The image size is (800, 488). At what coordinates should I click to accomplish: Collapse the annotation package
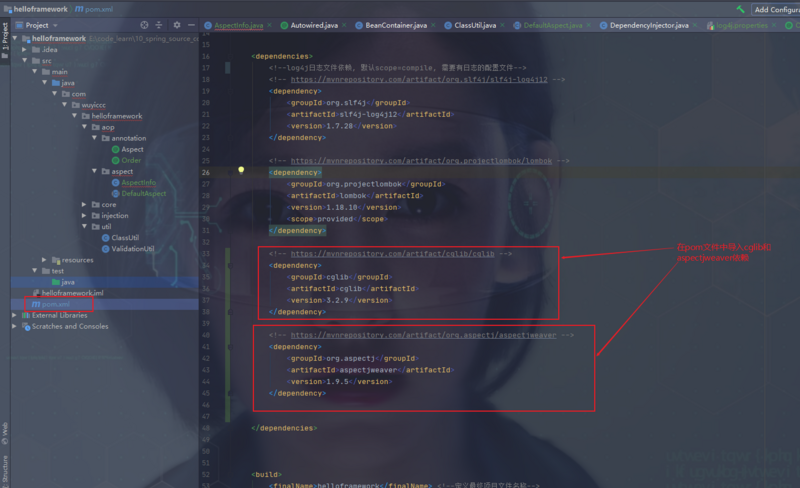coord(94,138)
